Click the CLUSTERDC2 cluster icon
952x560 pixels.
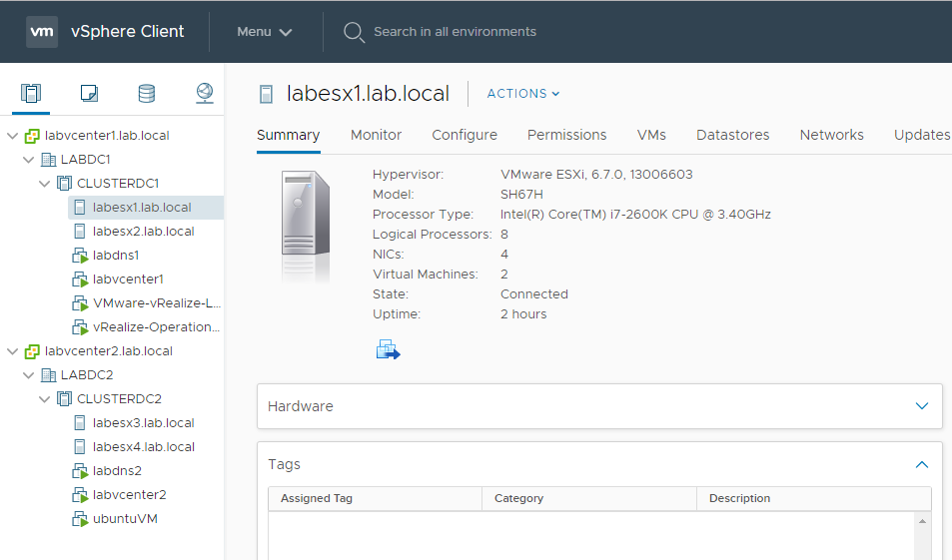[64, 399]
